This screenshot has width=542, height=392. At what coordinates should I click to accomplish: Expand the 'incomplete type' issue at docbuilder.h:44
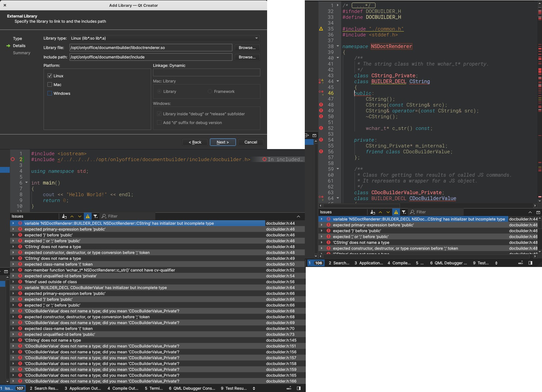tap(13, 223)
